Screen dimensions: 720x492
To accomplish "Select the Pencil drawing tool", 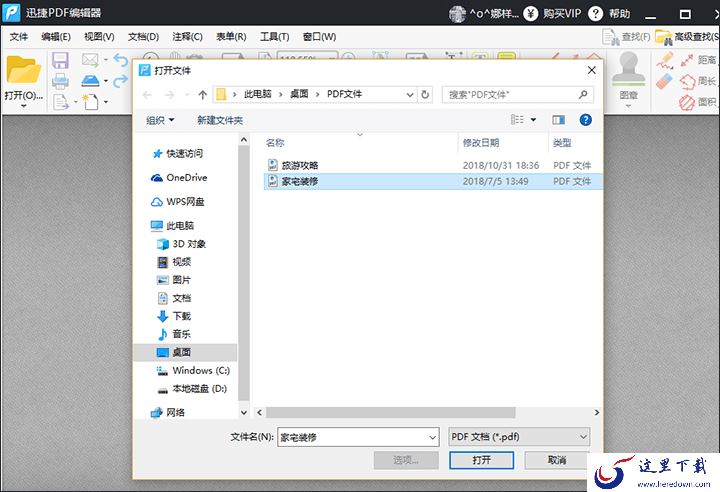I will point(664,60).
